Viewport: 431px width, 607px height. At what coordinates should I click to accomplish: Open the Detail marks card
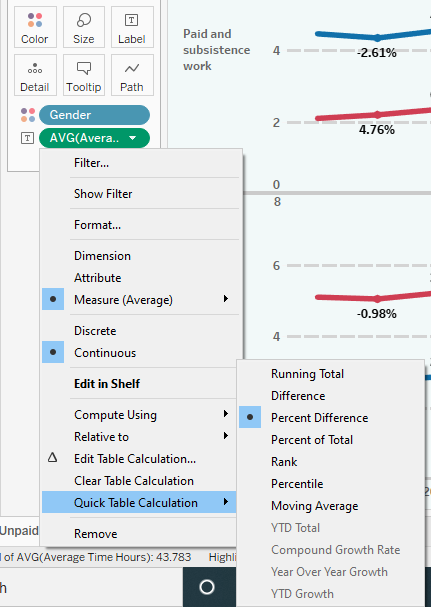pyautogui.click(x=35, y=75)
